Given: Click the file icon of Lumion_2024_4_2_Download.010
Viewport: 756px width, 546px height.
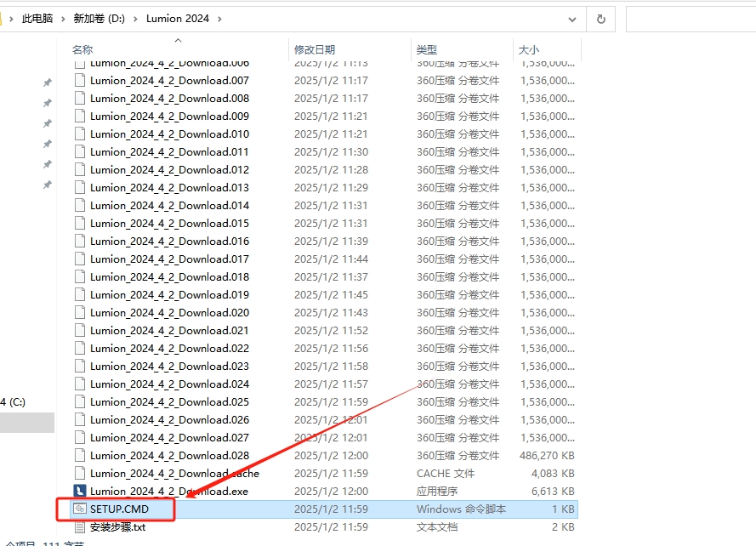Looking at the screenshot, I should coord(80,134).
